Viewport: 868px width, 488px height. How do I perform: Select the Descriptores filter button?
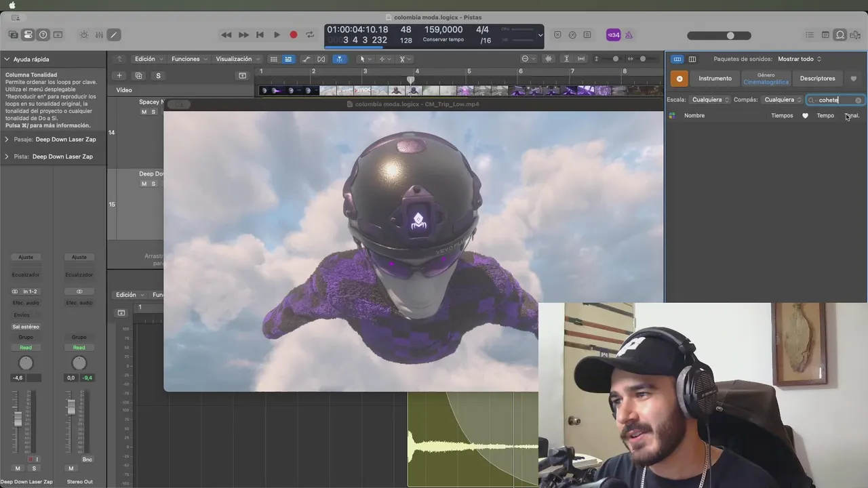pos(817,79)
